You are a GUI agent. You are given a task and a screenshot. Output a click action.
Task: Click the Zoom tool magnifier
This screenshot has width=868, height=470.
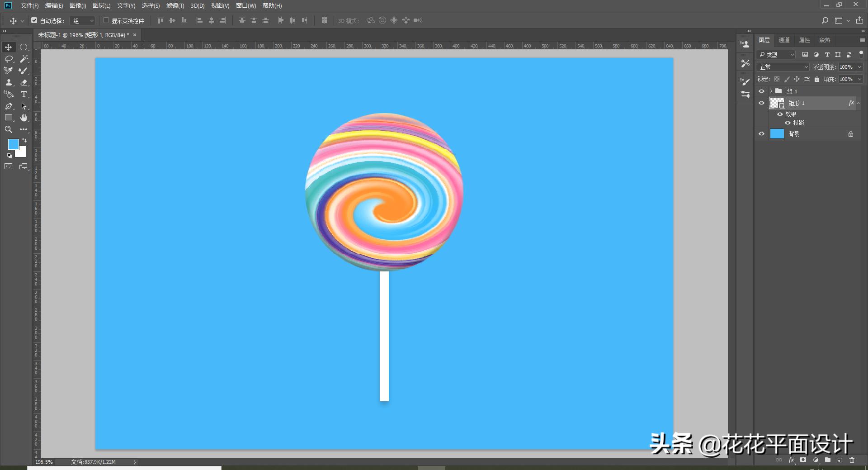pos(9,129)
